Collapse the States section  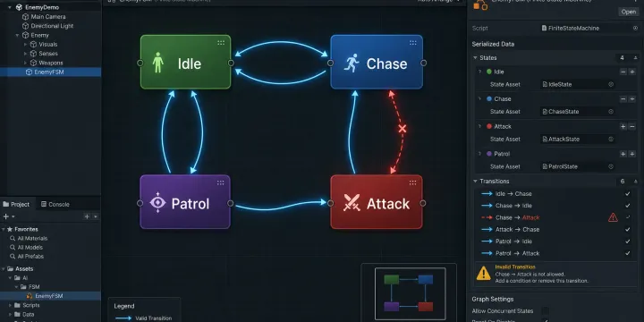(x=475, y=58)
